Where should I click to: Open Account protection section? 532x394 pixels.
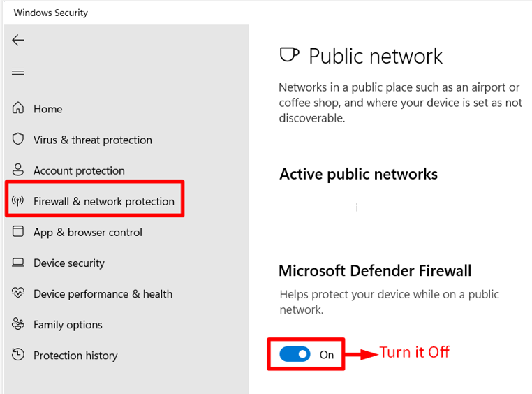79,170
